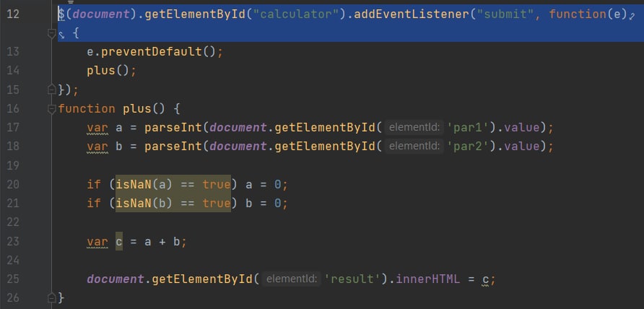Click line number 25 in the gutter
Image resolution: width=644 pixels, height=309 pixels.
13,279
